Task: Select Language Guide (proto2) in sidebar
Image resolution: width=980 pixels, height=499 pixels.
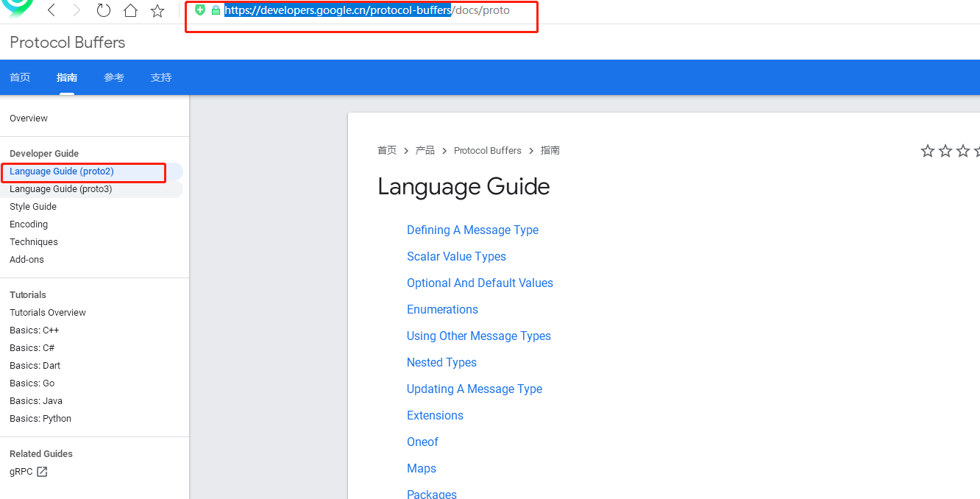Action: point(62,171)
